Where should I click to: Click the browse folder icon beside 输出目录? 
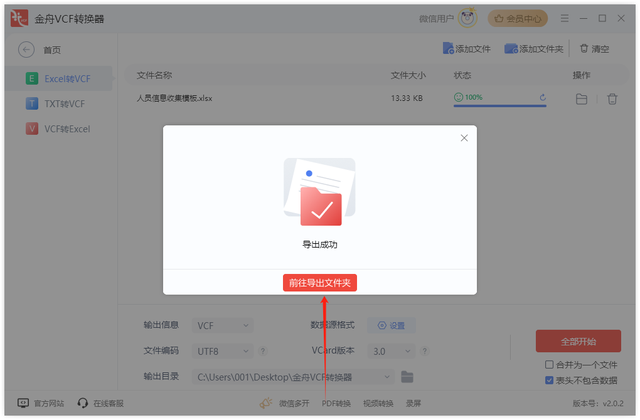coord(407,377)
